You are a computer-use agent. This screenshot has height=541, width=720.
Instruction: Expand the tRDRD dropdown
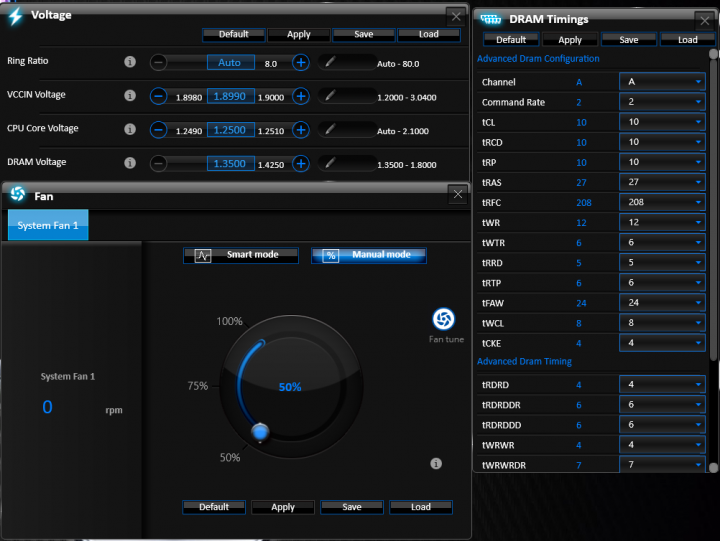pyautogui.click(x=662, y=384)
